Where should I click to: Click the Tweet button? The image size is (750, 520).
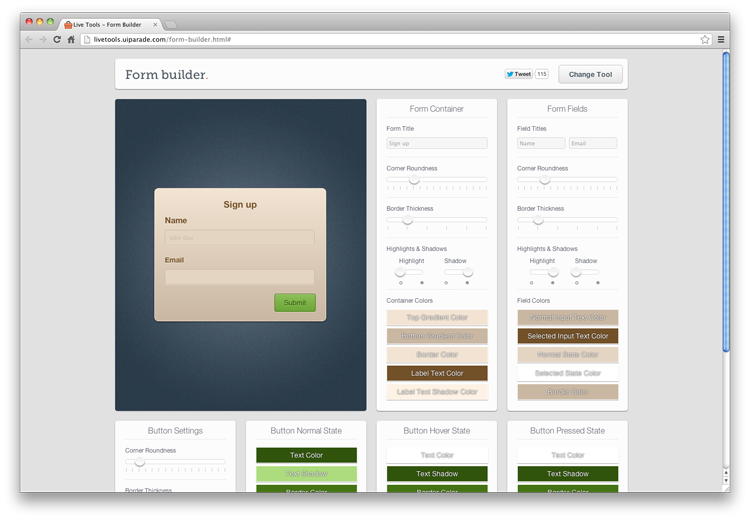(x=518, y=74)
